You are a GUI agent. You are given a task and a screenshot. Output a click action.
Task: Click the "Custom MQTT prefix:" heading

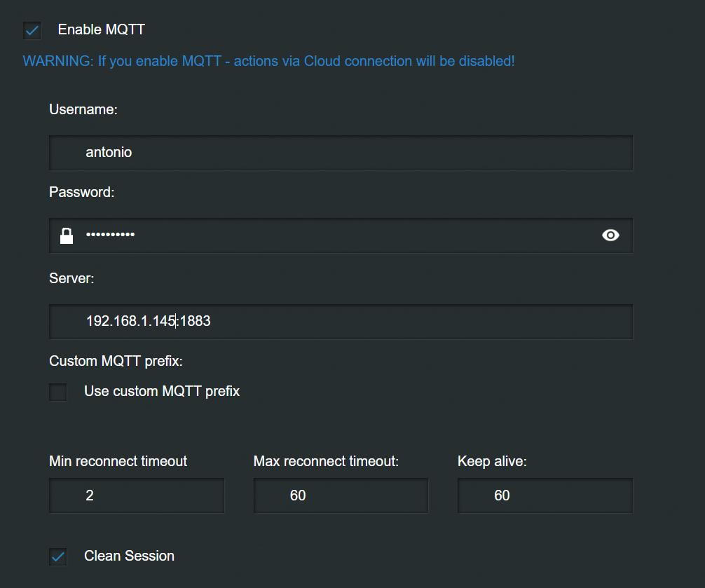[x=116, y=361]
